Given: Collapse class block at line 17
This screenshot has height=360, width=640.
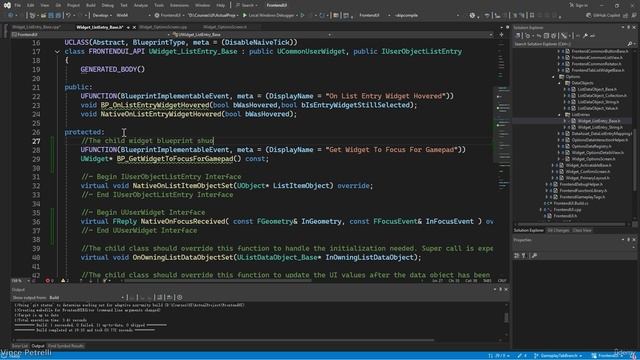Looking at the screenshot, I should click(x=57, y=52).
